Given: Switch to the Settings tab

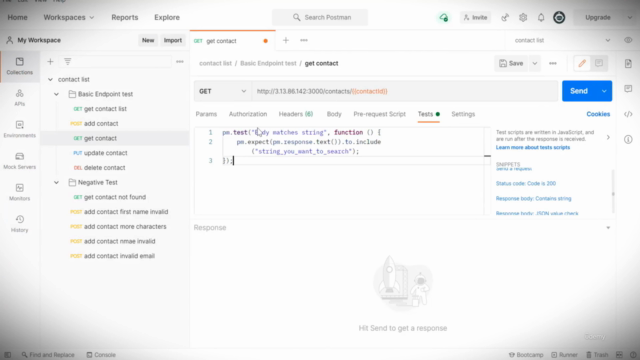Looking at the screenshot, I should click(463, 114).
